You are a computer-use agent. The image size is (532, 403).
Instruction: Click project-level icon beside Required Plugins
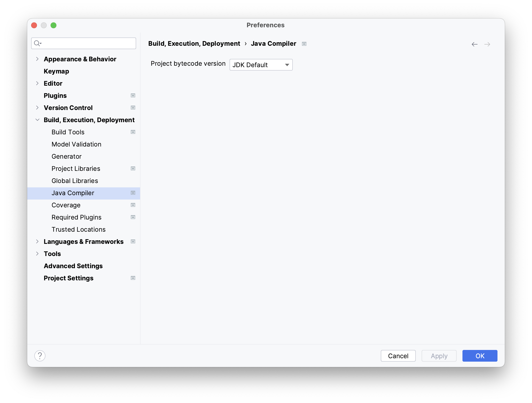(x=133, y=217)
